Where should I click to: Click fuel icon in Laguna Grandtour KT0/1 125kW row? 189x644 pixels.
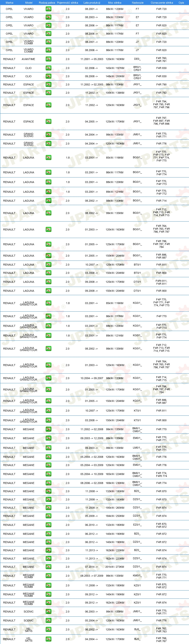[48, 411]
